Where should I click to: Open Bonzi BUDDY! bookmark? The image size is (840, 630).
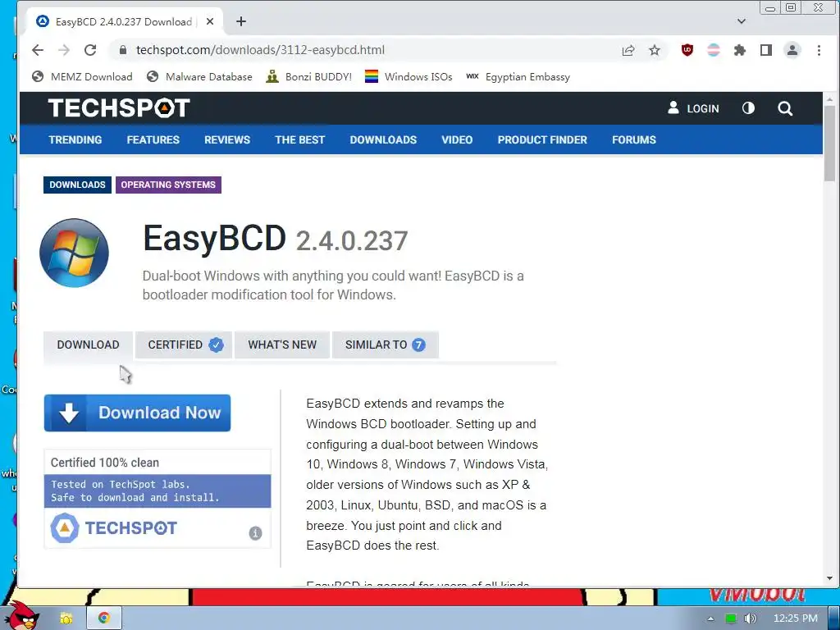309,76
